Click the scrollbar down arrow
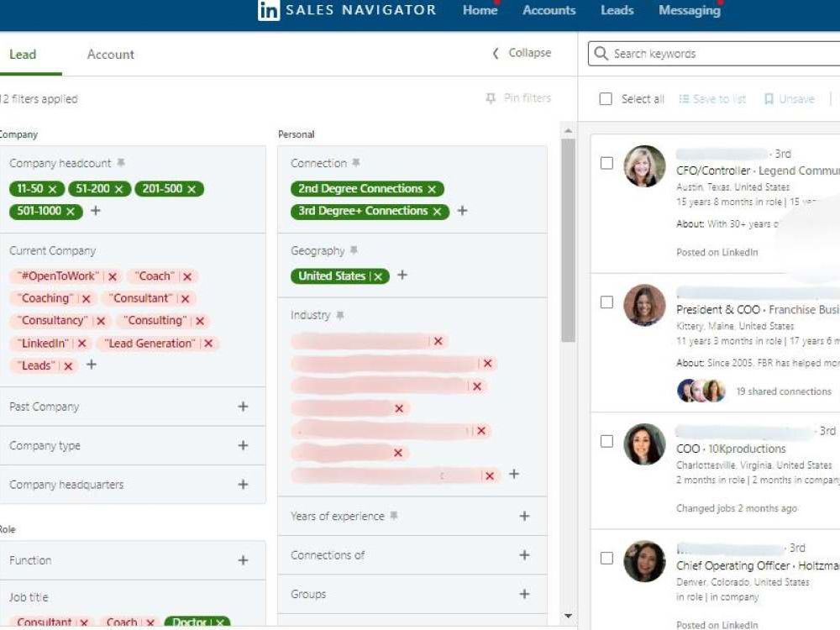The height and width of the screenshot is (630, 840). (569, 616)
